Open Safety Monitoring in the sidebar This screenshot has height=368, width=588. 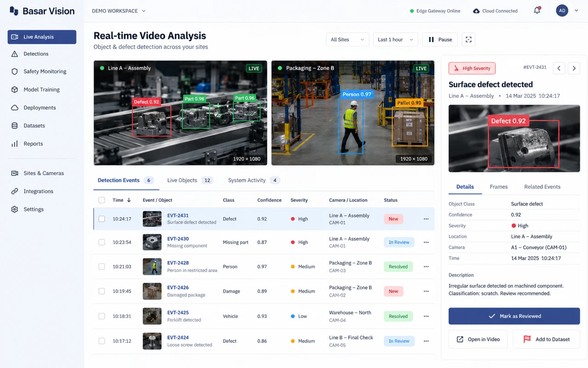point(42,72)
